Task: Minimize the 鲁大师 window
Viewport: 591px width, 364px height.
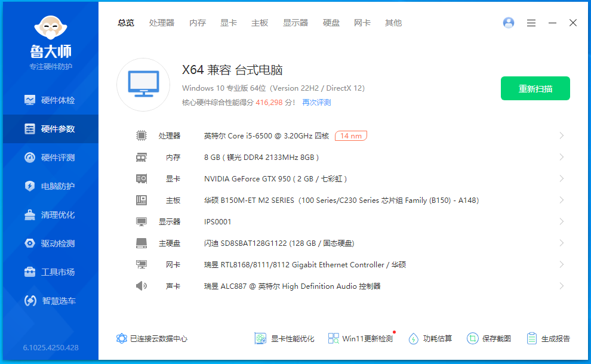Action: (552, 23)
